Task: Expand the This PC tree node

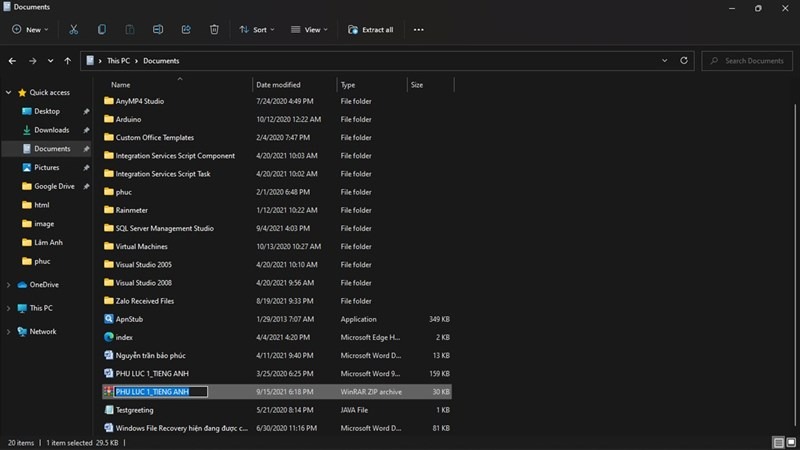Action: (x=8, y=308)
